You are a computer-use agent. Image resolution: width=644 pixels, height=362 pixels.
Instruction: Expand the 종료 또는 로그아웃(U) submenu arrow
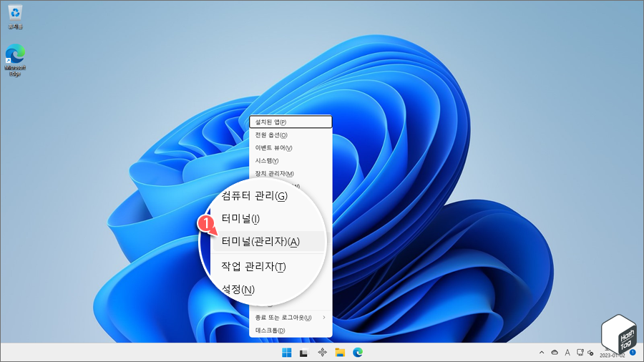[x=324, y=317]
